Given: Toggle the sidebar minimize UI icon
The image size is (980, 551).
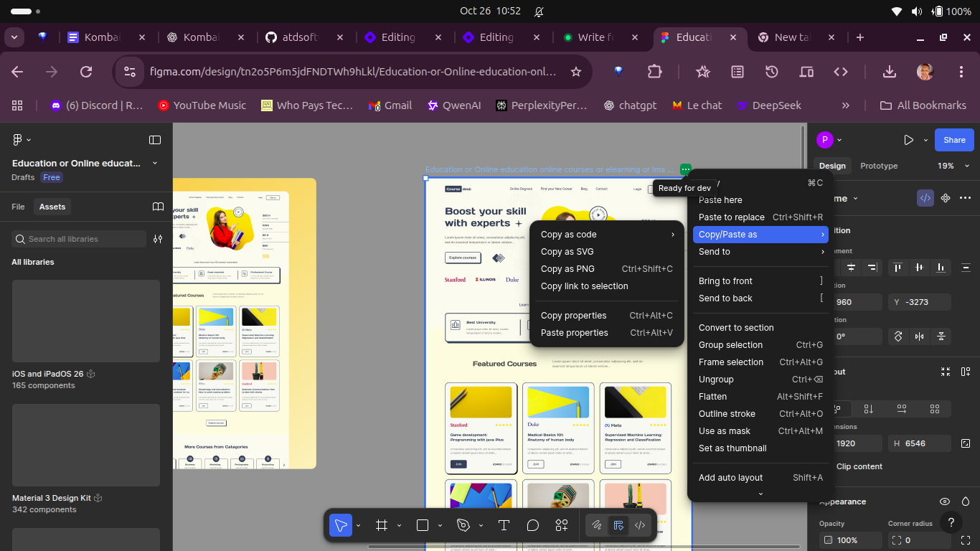Looking at the screenshot, I should coord(155,139).
